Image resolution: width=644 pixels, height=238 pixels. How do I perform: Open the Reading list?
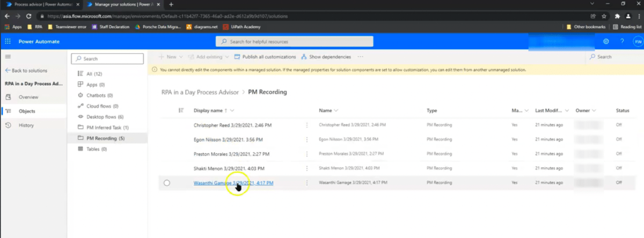coord(627,26)
